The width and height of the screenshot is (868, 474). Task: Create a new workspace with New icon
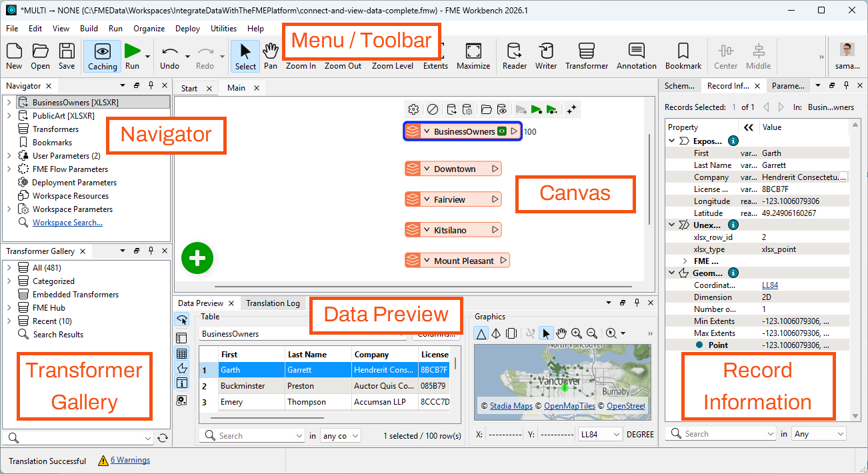click(14, 56)
